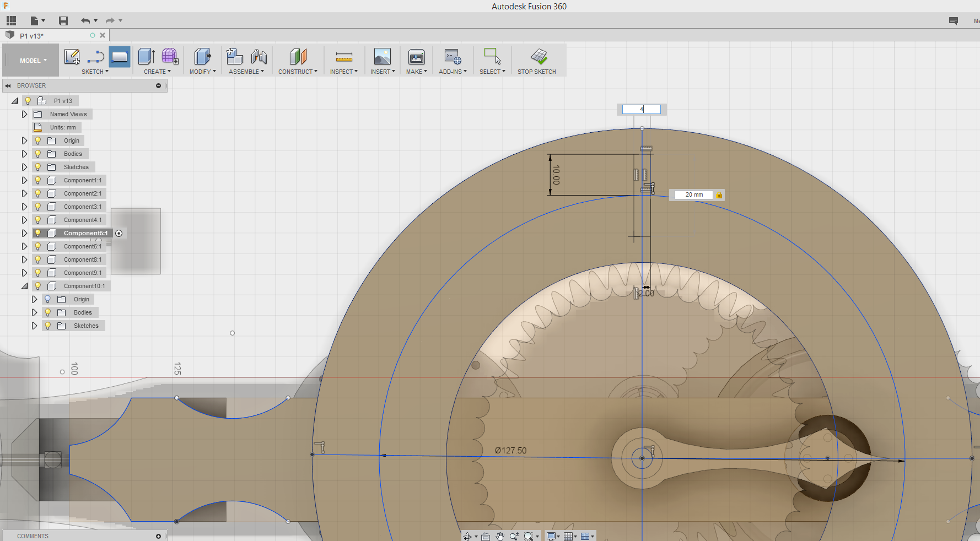
Task: Toggle visibility bulb of Component9:1
Action: (x=38, y=273)
